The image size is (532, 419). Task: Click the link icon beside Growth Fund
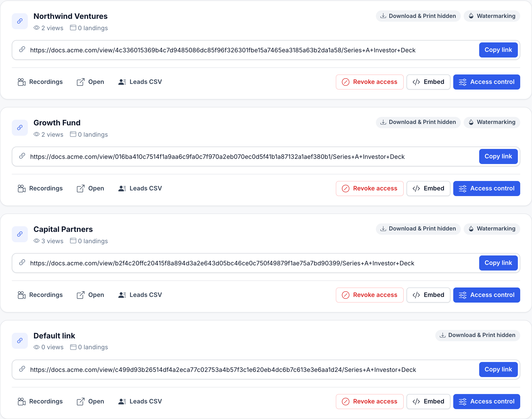pos(20,127)
